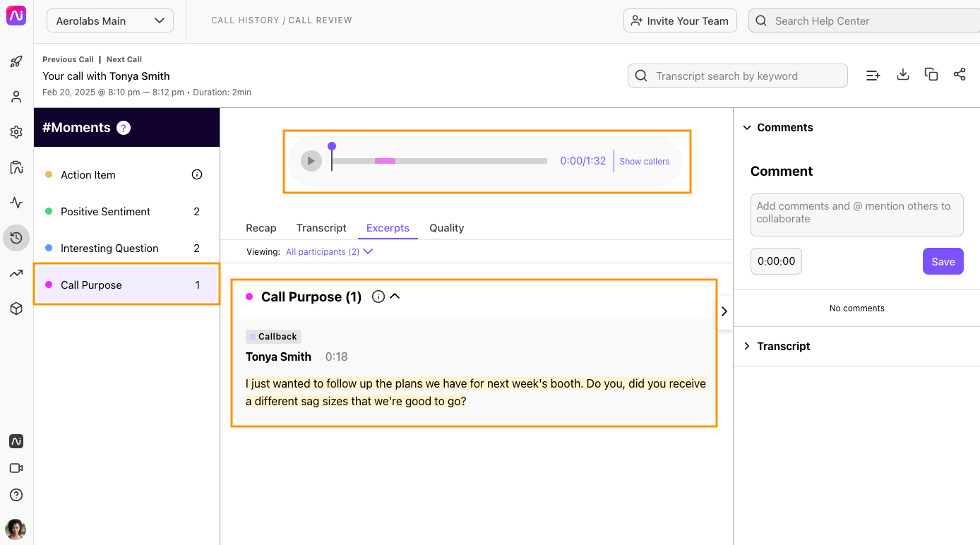Open the video camera icon in sidebar
The height and width of the screenshot is (545, 980).
click(16, 468)
